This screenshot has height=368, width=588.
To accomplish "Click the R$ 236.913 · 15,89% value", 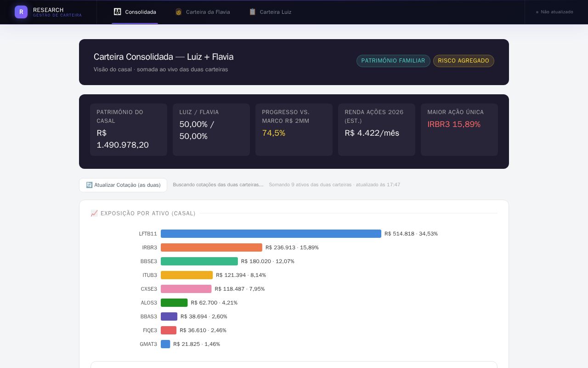I will pyautogui.click(x=292, y=247).
